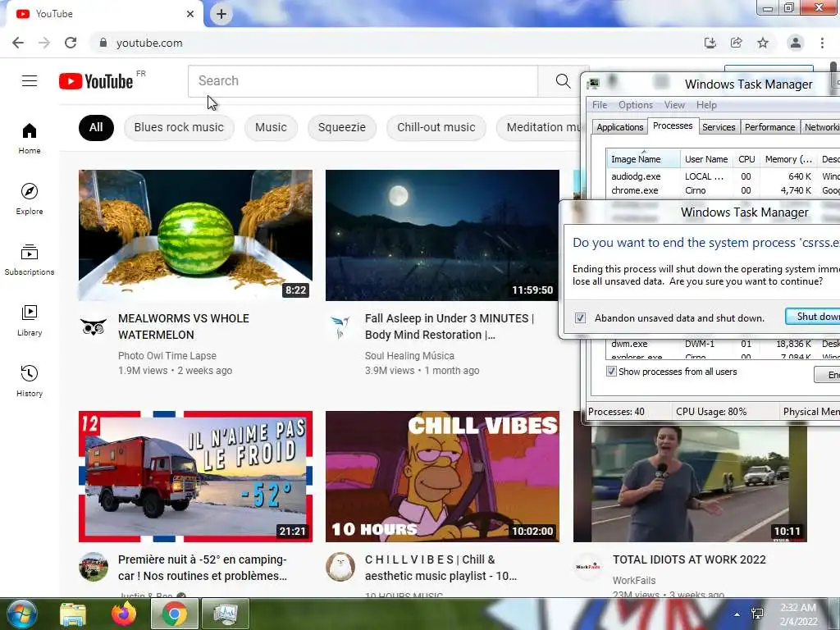Open Library in sidebar
The image size is (840, 630).
point(30,321)
